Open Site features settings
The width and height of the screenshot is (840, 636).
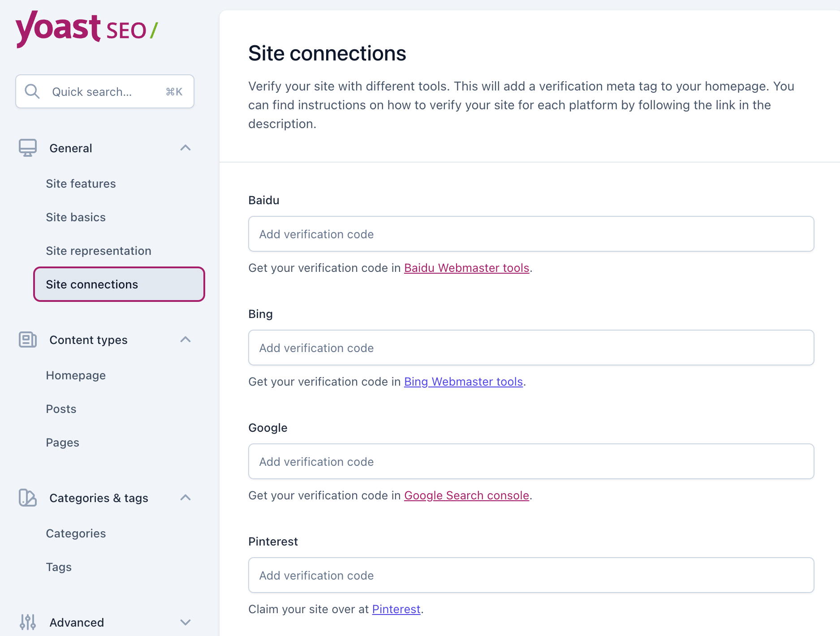click(x=81, y=184)
